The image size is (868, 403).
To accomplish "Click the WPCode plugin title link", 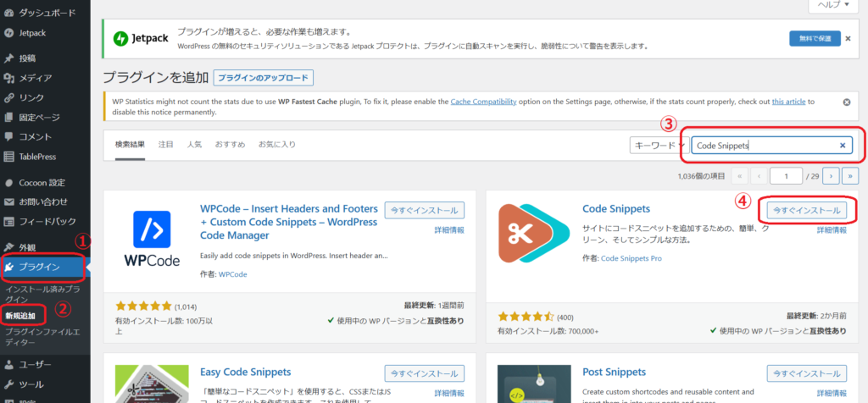I will 289,222.
